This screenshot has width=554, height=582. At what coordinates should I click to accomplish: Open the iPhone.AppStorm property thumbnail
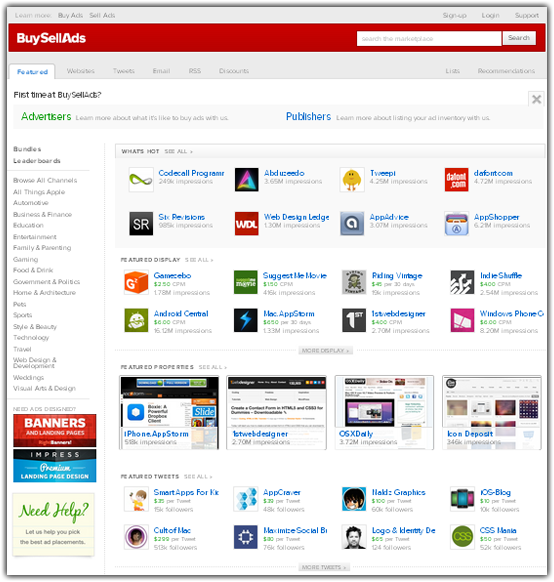pyautogui.click(x=169, y=412)
